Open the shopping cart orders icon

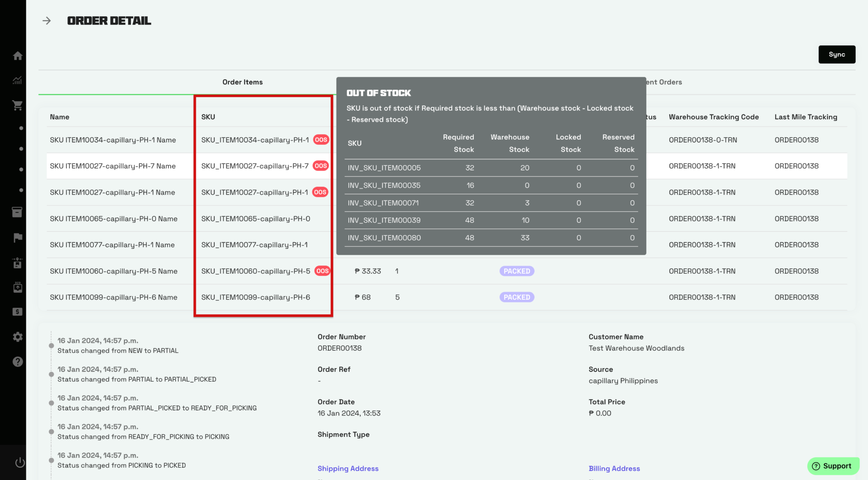coord(17,105)
